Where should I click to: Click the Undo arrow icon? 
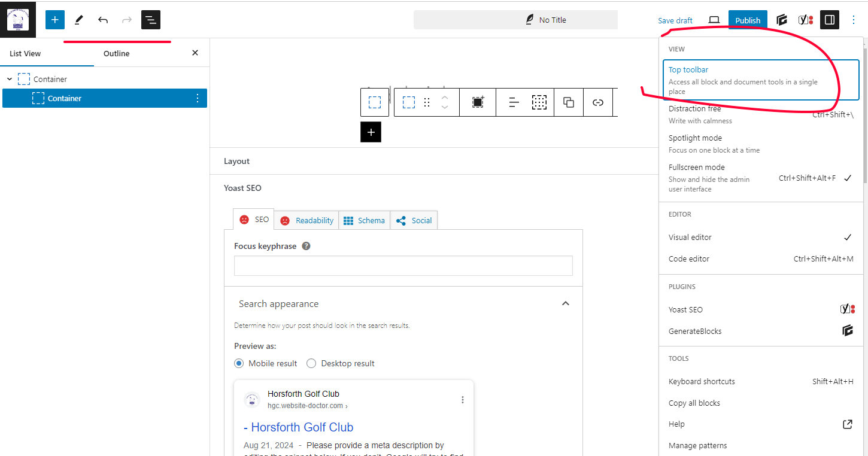pos(103,20)
